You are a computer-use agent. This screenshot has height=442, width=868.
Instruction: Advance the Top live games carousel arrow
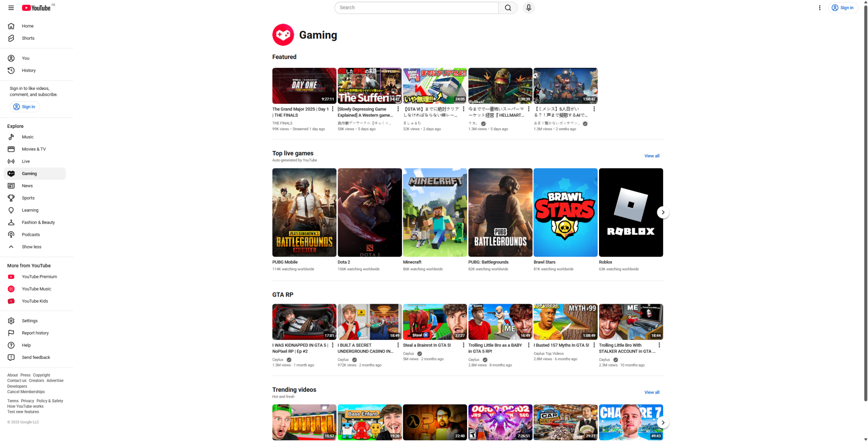pyautogui.click(x=663, y=212)
